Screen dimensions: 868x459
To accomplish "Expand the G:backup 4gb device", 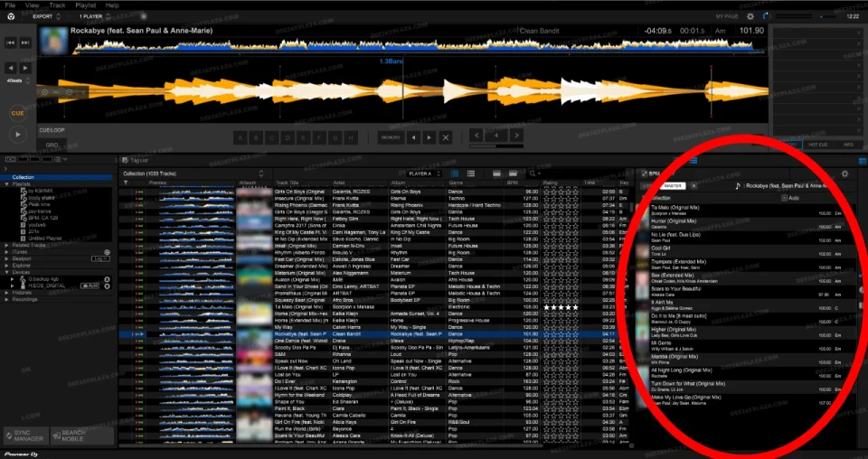I will point(13,279).
